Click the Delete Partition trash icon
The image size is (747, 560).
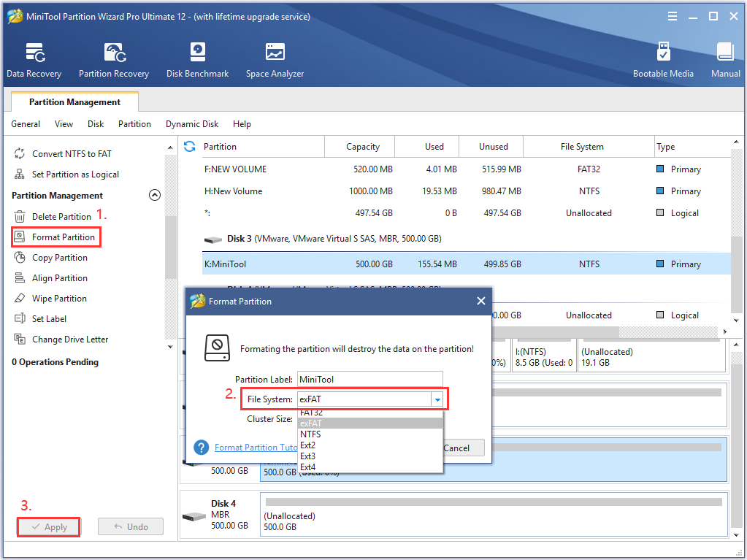tap(19, 217)
